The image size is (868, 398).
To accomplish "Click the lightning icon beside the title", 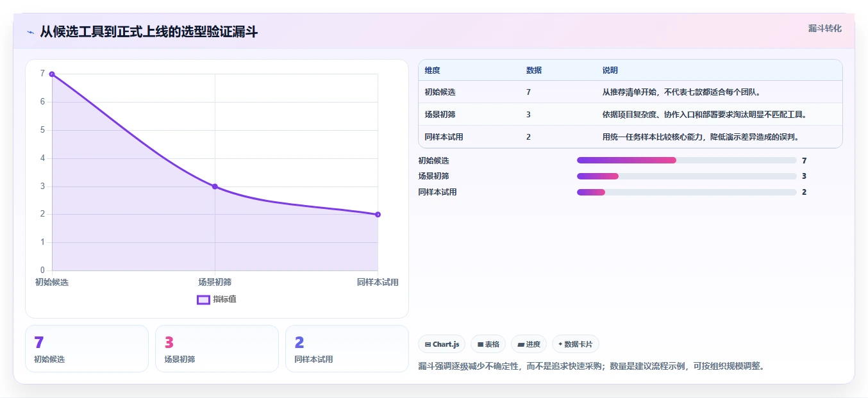I will tap(30, 32).
